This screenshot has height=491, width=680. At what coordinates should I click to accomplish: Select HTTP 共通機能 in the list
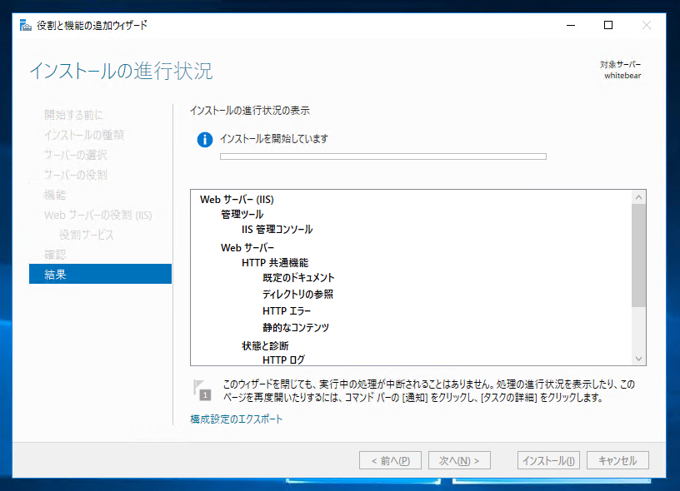tap(275, 263)
